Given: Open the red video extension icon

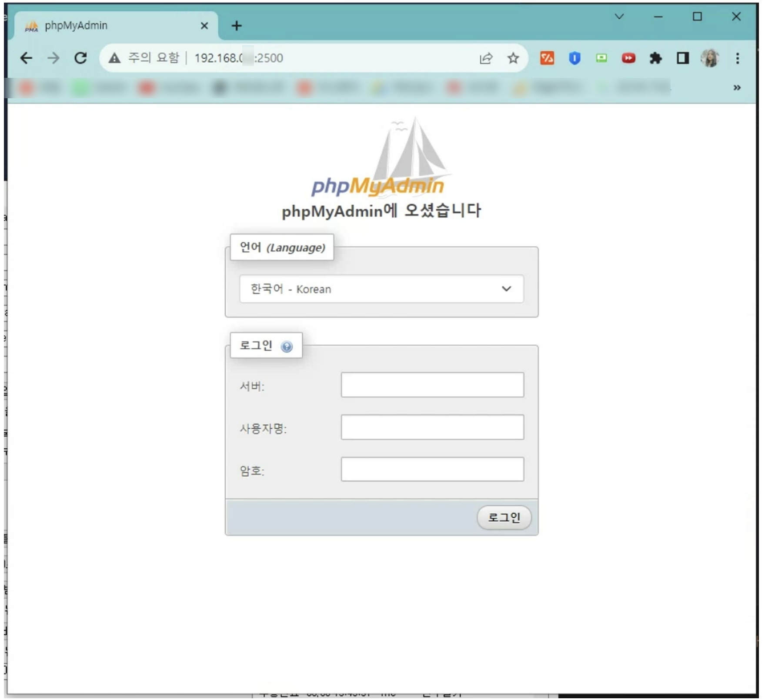Looking at the screenshot, I should pos(628,58).
